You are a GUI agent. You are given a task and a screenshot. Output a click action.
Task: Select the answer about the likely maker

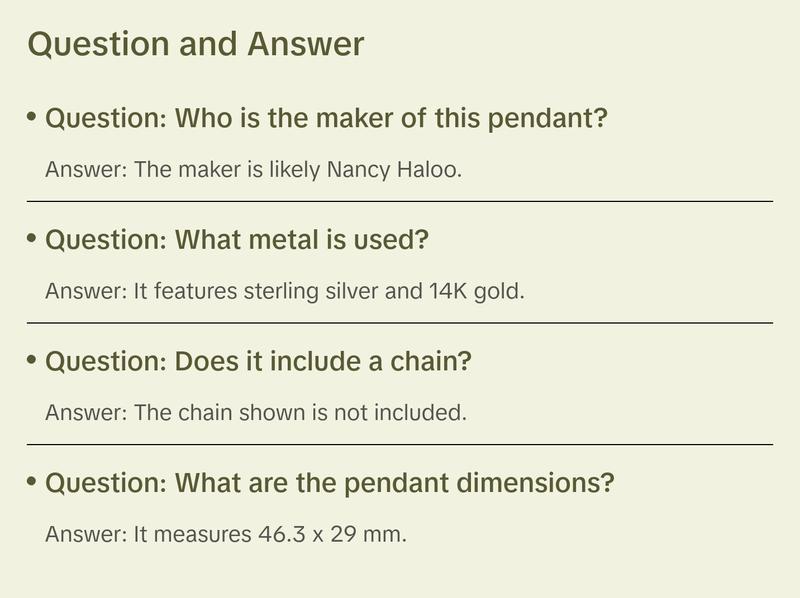254,169
